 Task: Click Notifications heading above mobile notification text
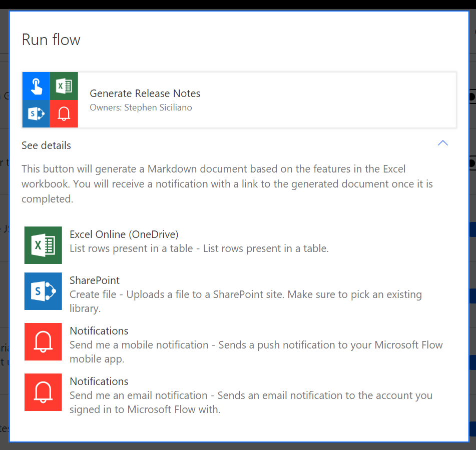coord(99,330)
